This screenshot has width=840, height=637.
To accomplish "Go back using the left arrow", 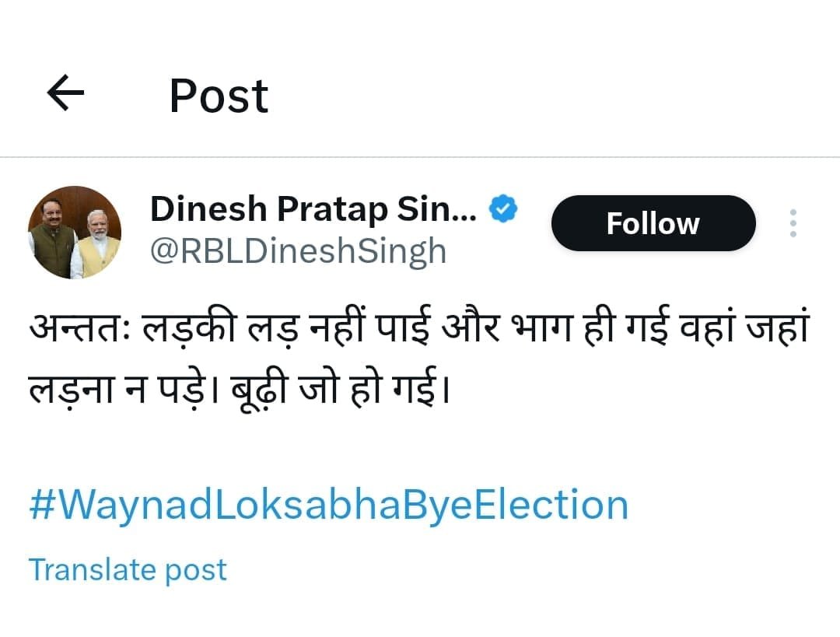I will (x=65, y=93).
